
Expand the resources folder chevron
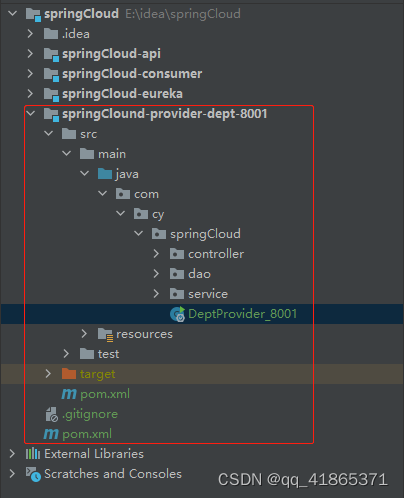click(x=84, y=334)
